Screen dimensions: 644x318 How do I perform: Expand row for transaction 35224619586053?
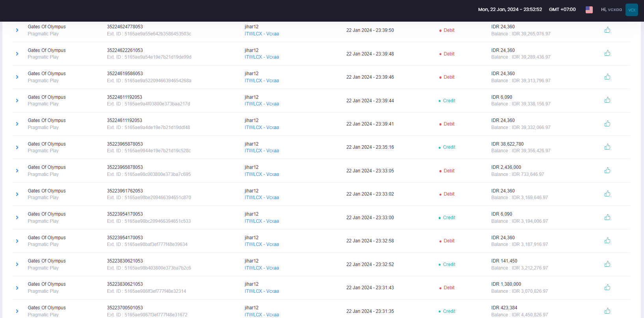click(17, 77)
